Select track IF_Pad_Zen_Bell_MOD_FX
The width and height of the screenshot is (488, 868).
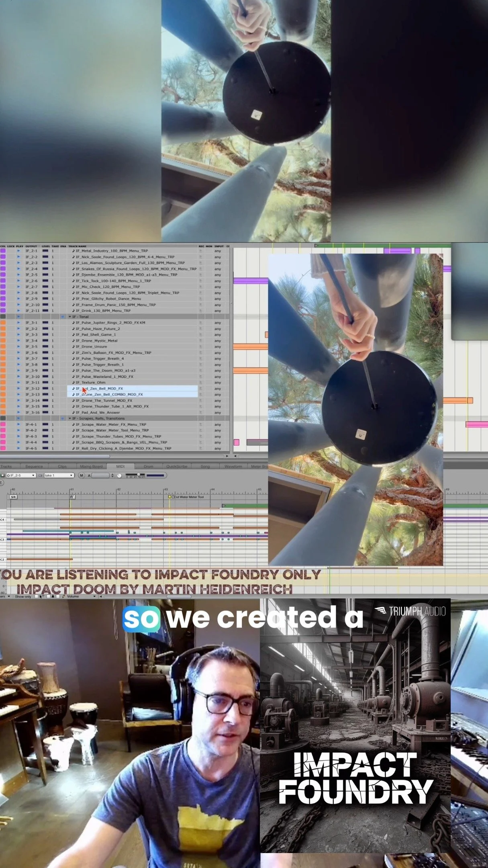coord(133,389)
